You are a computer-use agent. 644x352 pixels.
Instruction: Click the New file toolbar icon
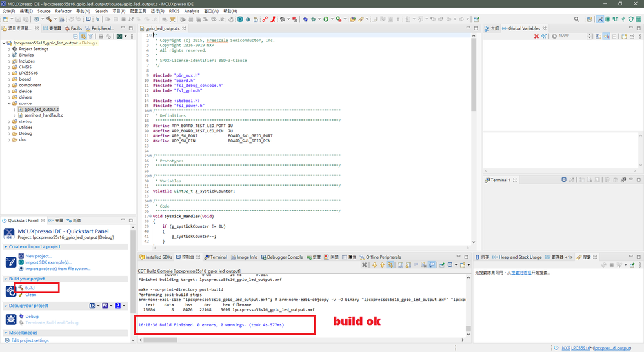(x=6, y=19)
